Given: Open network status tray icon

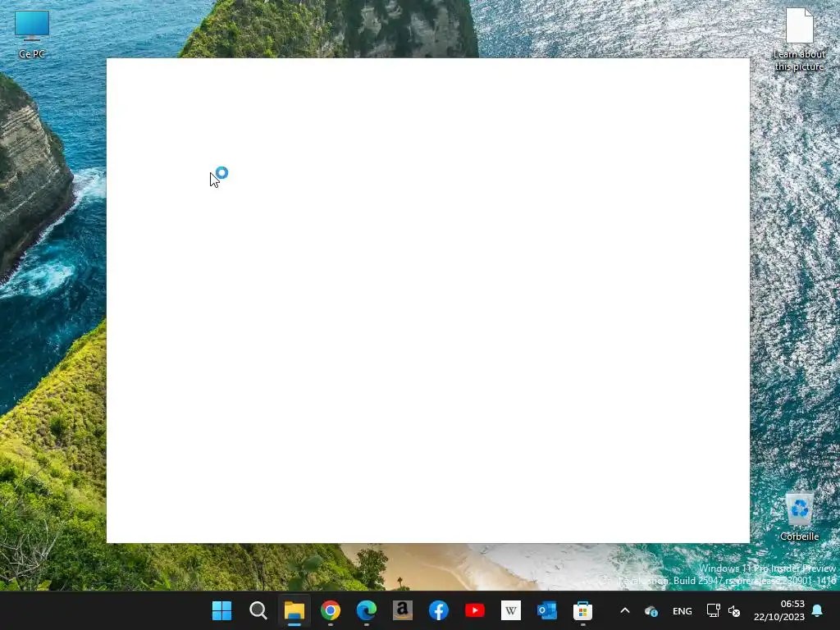Looking at the screenshot, I should (x=713, y=610).
